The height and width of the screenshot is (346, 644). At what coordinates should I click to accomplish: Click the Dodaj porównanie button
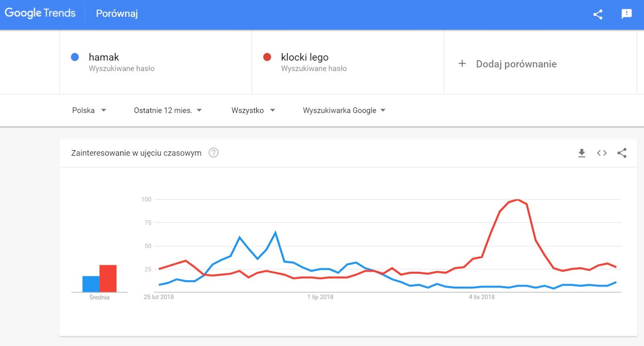516,64
